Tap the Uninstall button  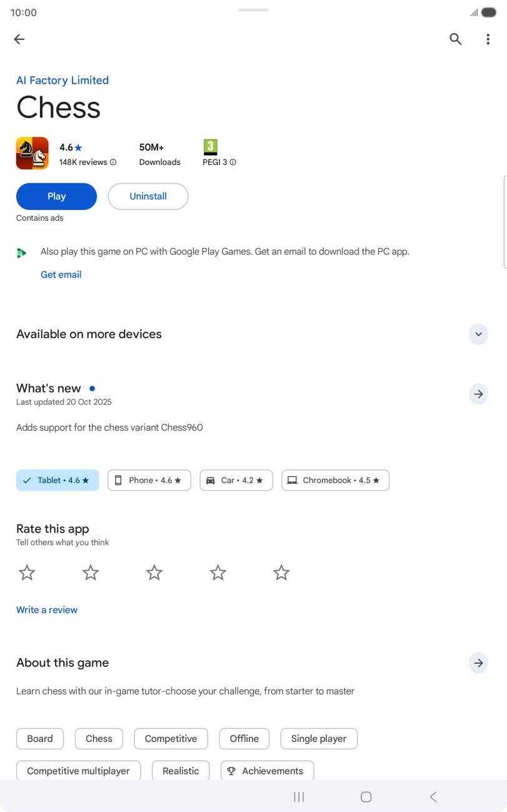(x=148, y=196)
